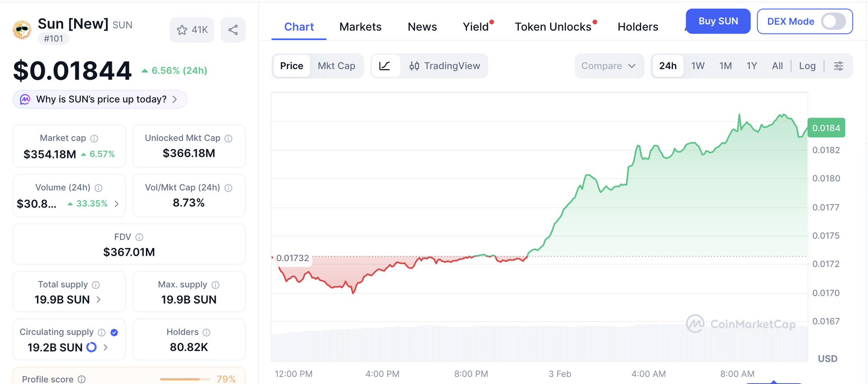Click the circulating supply pie icon

tap(91, 348)
